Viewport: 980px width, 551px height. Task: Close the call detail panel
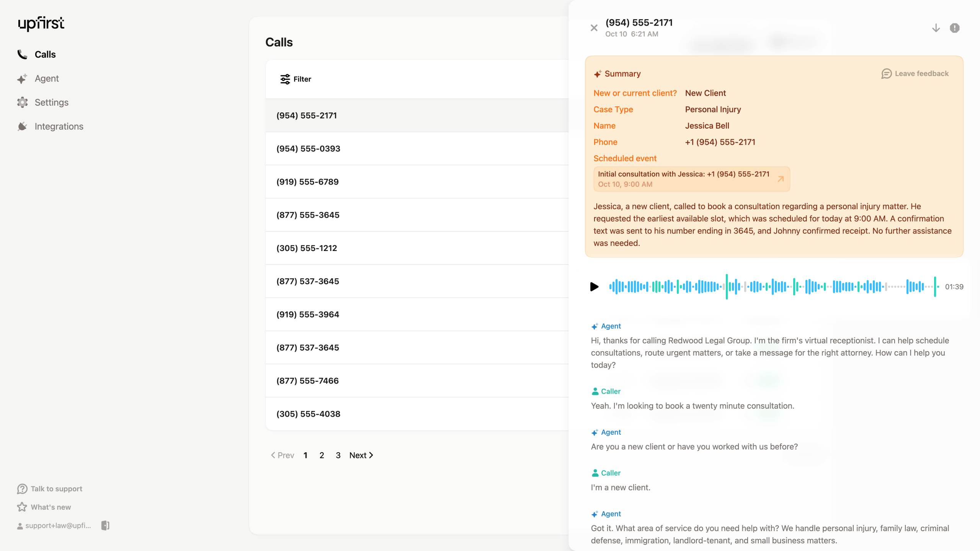click(594, 28)
